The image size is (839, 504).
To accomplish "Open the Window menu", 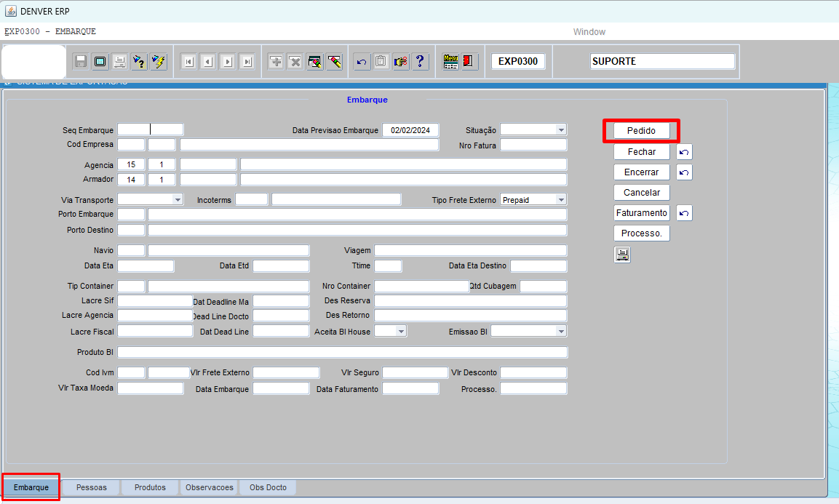I will [x=589, y=31].
